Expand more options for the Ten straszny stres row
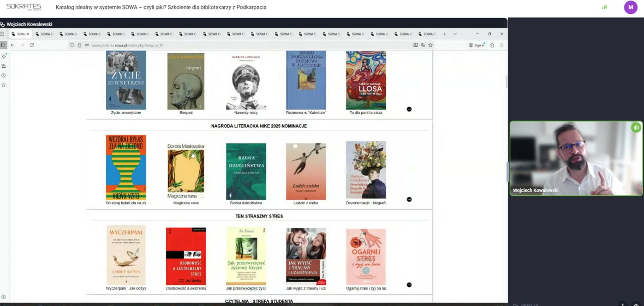The width and height of the screenshot is (644, 306). (x=409, y=285)
